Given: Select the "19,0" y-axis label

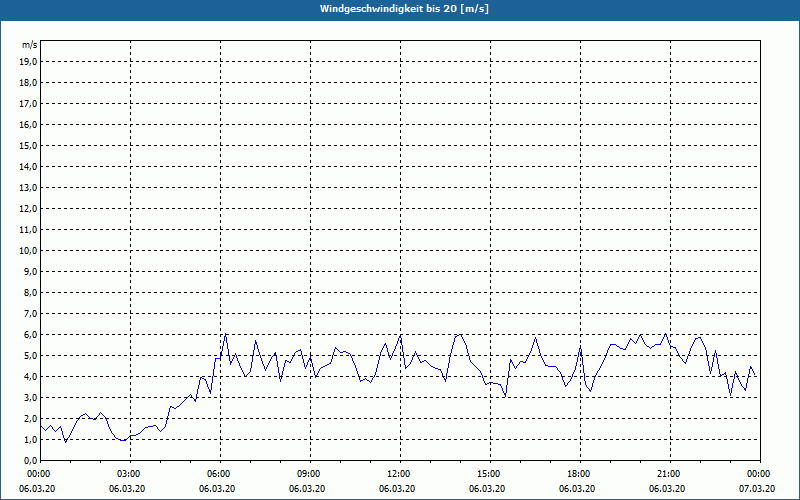Looking at the screenshot, I should coord(28,62).
